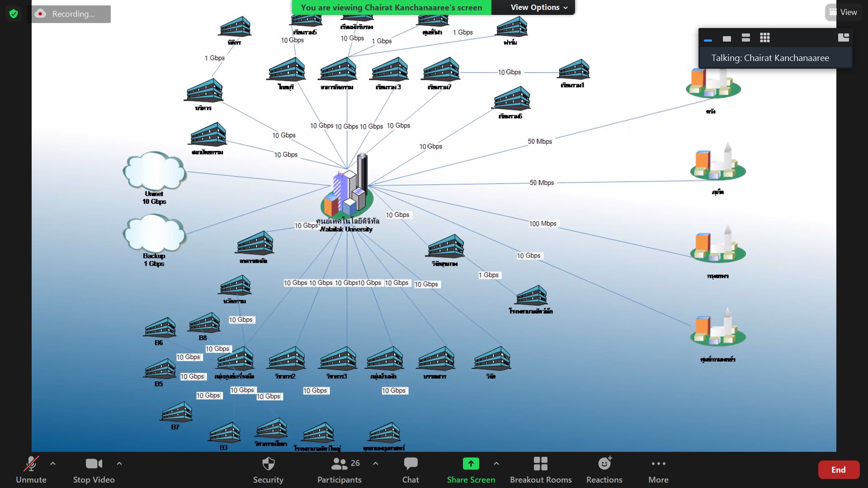Select the B5 building node
The height and width of the screenshot is (488, 868).
160,369
